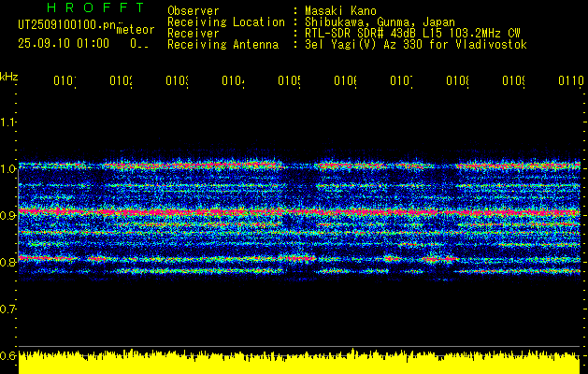Click the 0102 time marker
The image size is (588, 374).
(x=122, y=80)
